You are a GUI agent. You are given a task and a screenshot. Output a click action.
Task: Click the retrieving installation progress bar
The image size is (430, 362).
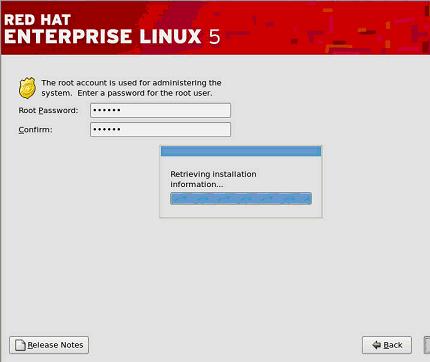click(241, 198)
